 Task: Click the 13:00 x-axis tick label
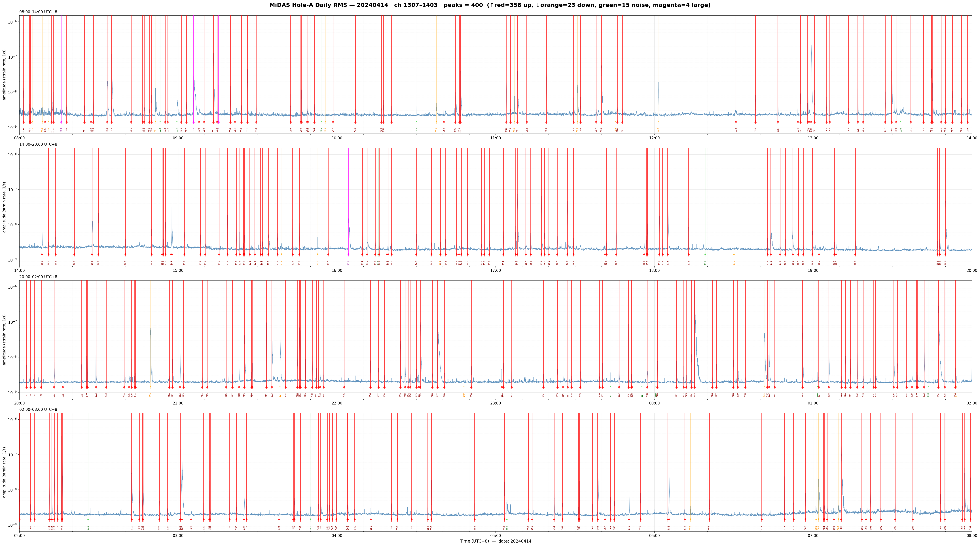point(813,138)
